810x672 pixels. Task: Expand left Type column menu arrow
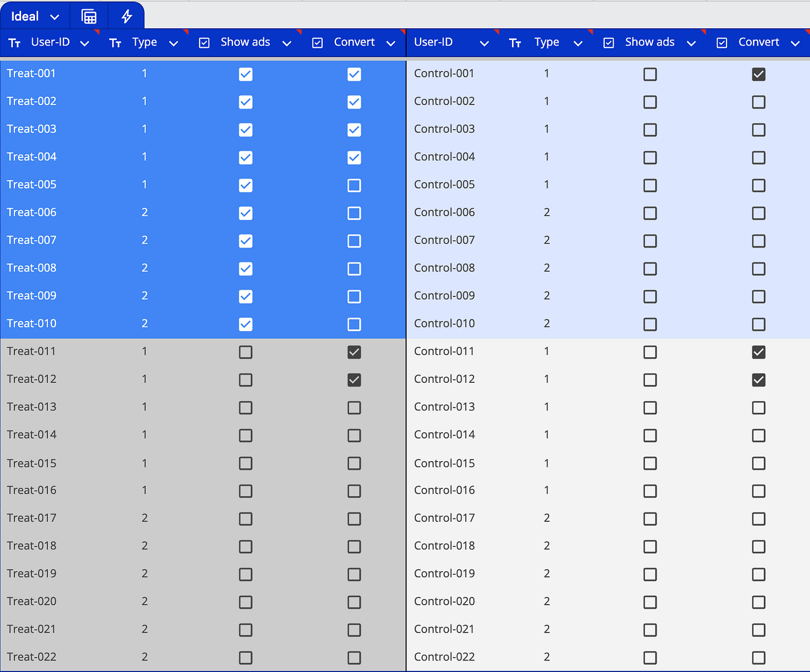(174, 43)
